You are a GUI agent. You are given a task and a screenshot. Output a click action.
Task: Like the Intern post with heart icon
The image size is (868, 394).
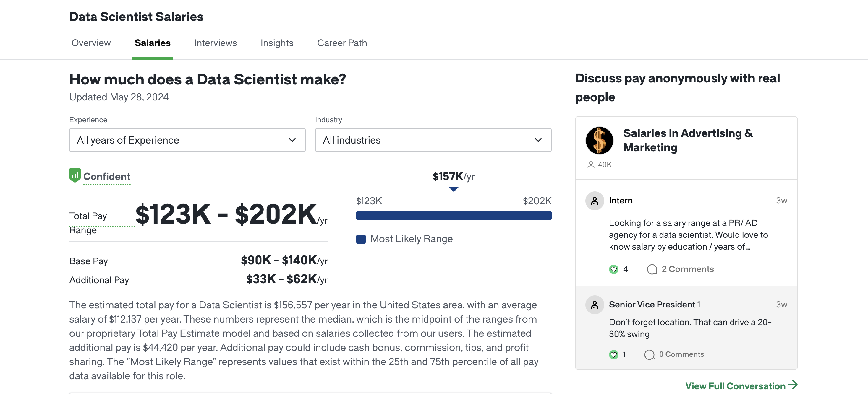click(x=613, y=269)
